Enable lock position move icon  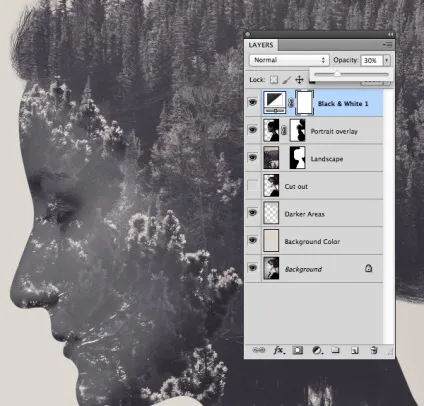tap(299, 80)
